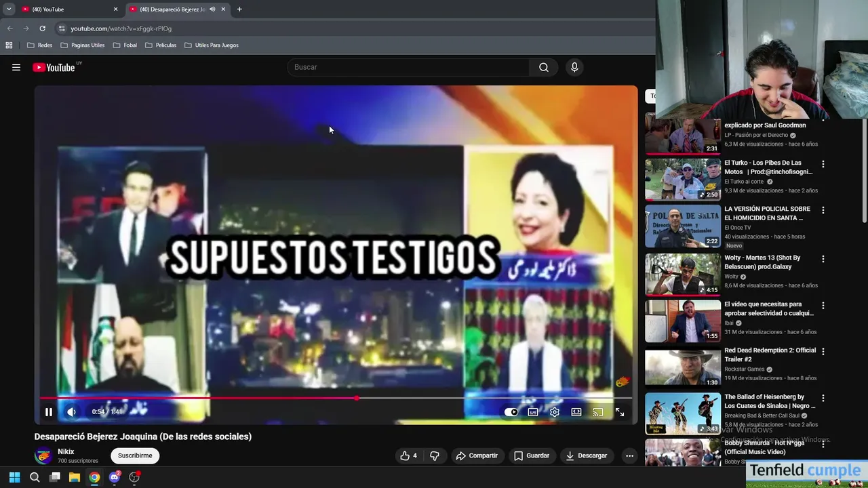Image resolution: width=868 pixels, height=488 pixels.
Task: Open options for Ballad of Heisenberg video
Action: [823, 398]
